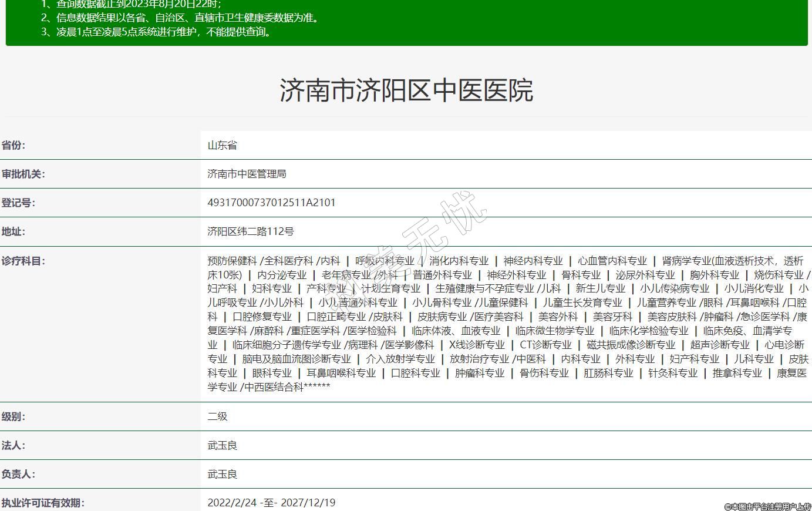The height and width of the screenshot is (511, 812).
Task: Click the hospital title 济南市济阳区中医医院
Action: pyautogui.click(x=406, y=90)
